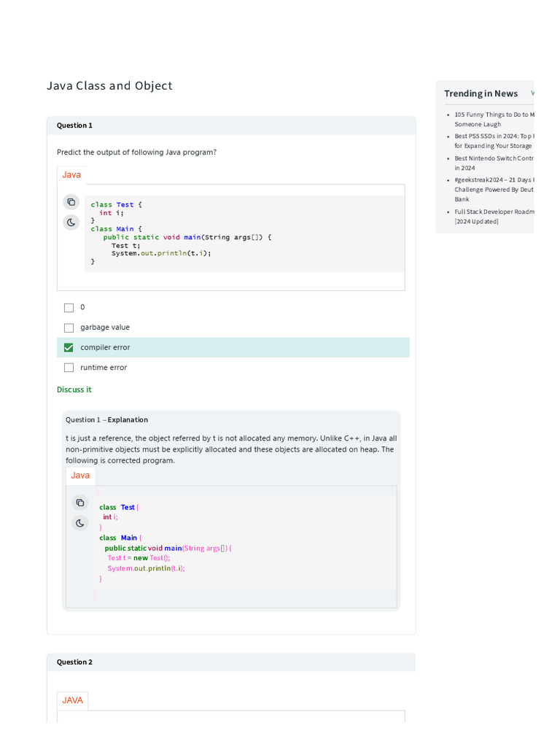Copy the corrected explanation code
Viewport: 560px width, 747px height.
click(x=80, y=503)
